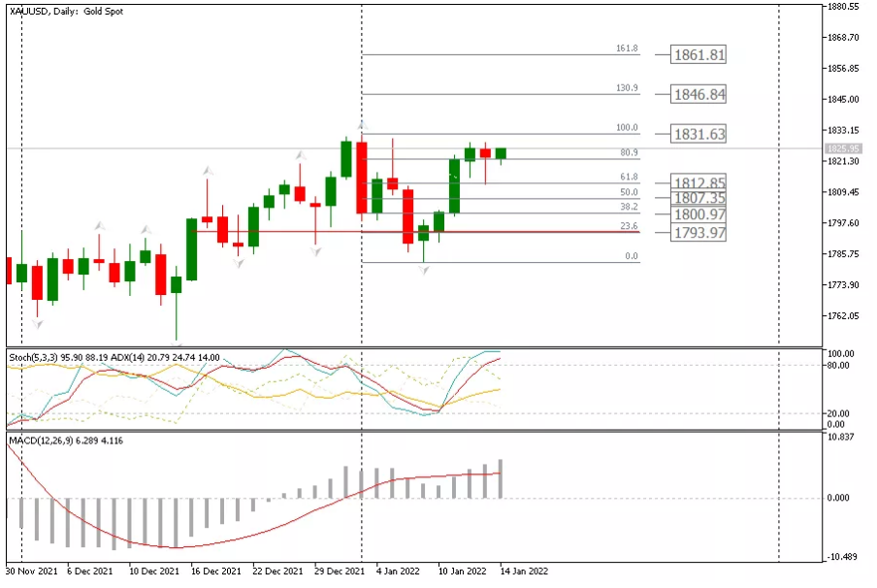The height and width of the screenshot is (588, 877).
Task: Click the 1880.55 value on the price axis
Action: click(x=843, y=7)
